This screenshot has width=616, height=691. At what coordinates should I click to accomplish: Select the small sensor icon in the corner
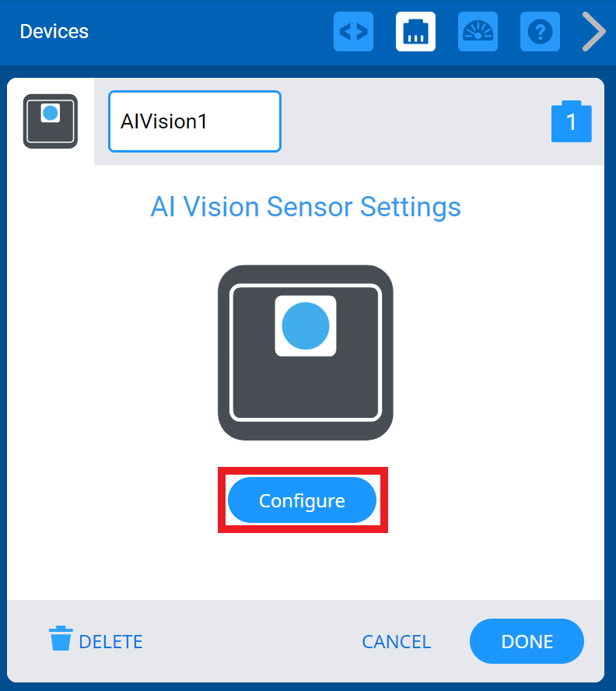[50, 121]
